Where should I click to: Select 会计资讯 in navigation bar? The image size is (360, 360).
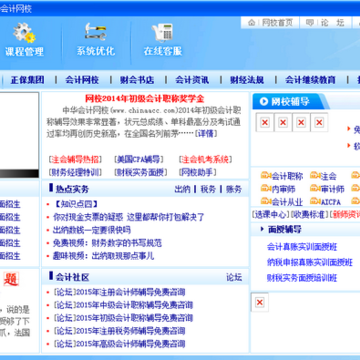192,80
